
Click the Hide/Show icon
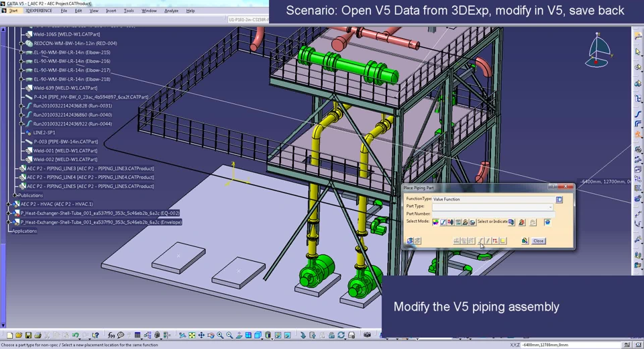point(278,336)
